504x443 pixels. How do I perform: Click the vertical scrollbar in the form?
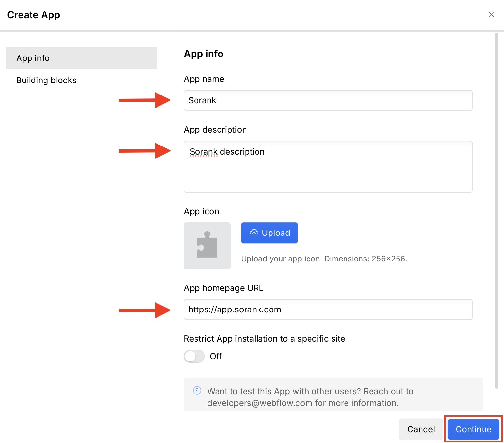pyautogui.click(x=496, y=210)
